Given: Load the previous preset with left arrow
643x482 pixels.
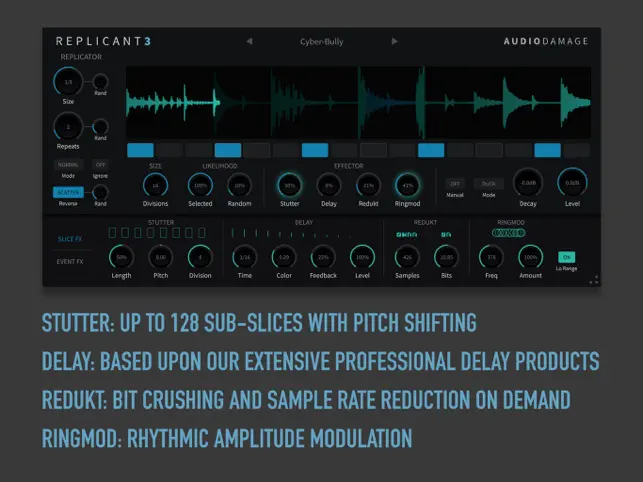Looking at the screenshot, I should coord(249,41).
